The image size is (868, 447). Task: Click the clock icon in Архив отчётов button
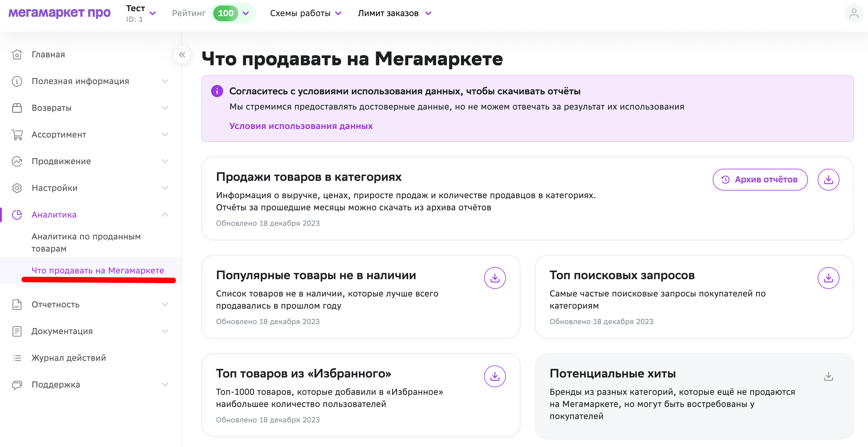pyautogui.click(x=725, y=180)
